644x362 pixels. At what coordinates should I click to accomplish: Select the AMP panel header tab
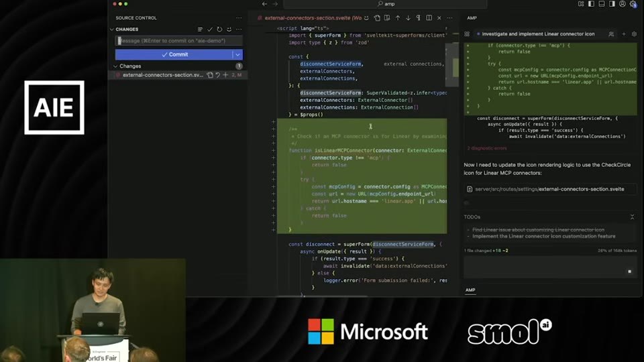(x=472, y=18)
